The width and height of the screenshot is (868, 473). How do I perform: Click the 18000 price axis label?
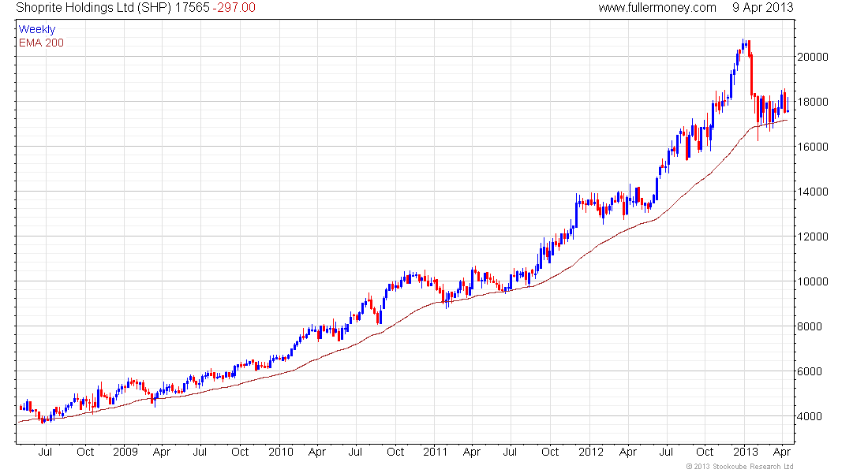[813, 102]
